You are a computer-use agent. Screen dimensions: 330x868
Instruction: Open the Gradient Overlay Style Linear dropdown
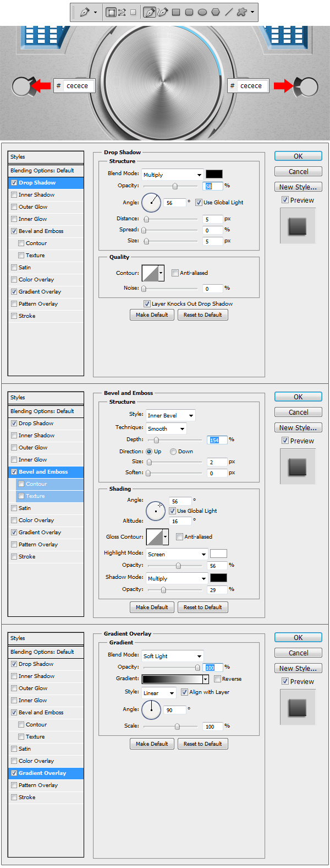click(x=158, y=693)
